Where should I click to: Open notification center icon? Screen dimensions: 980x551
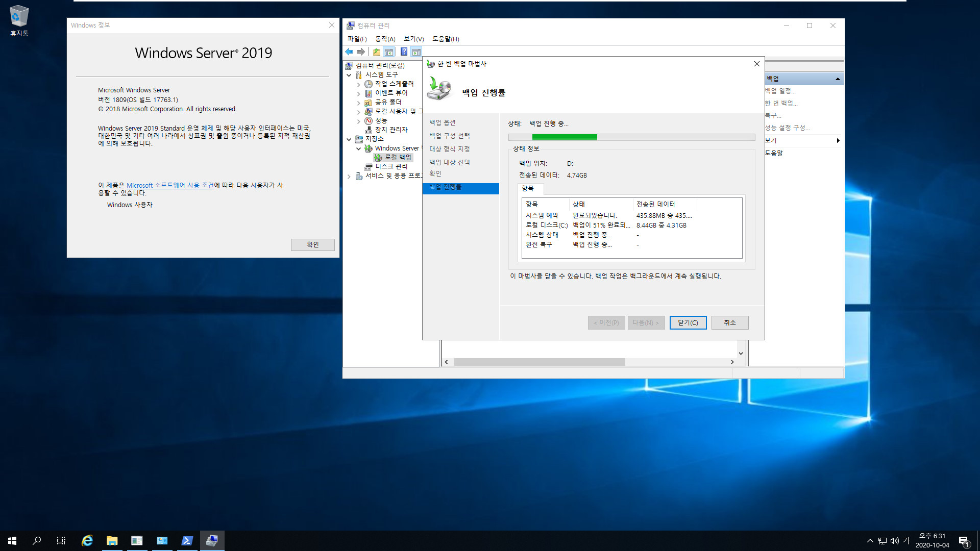[x=964, y=541]
